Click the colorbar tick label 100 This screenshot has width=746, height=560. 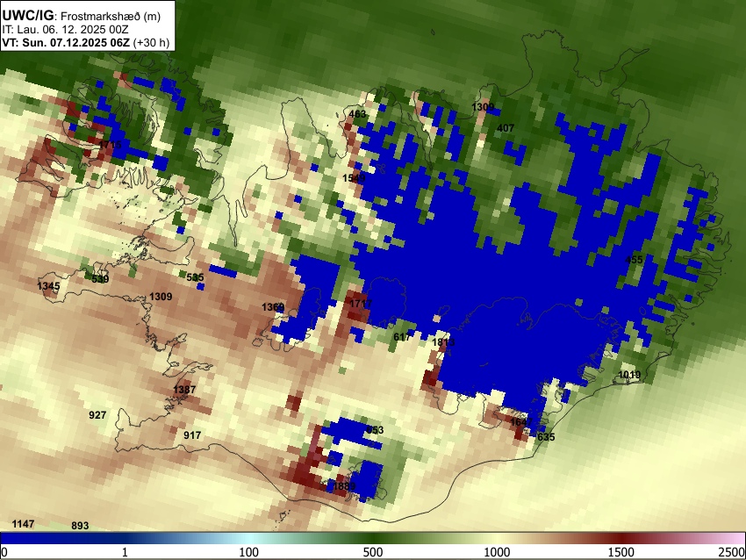pos(248,552)
